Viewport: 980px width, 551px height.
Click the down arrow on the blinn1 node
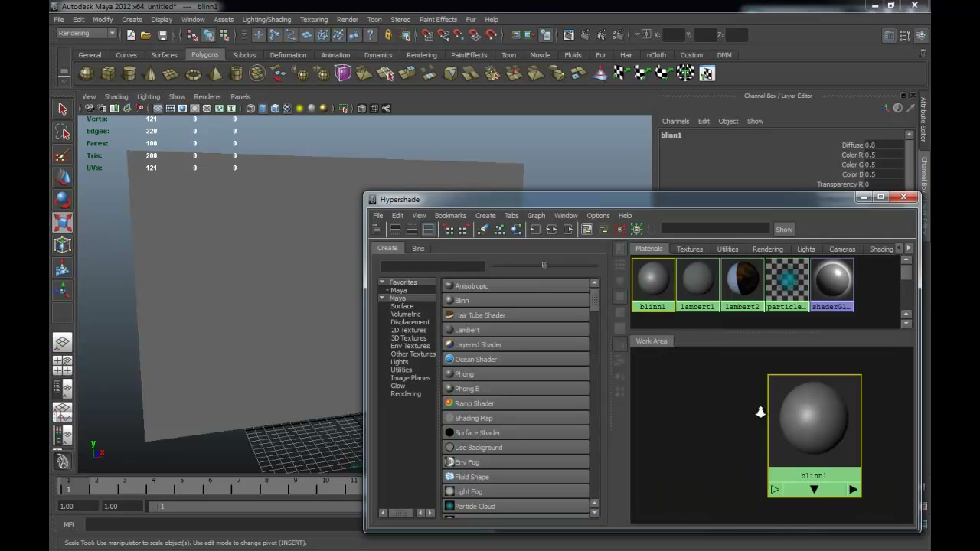814,490
